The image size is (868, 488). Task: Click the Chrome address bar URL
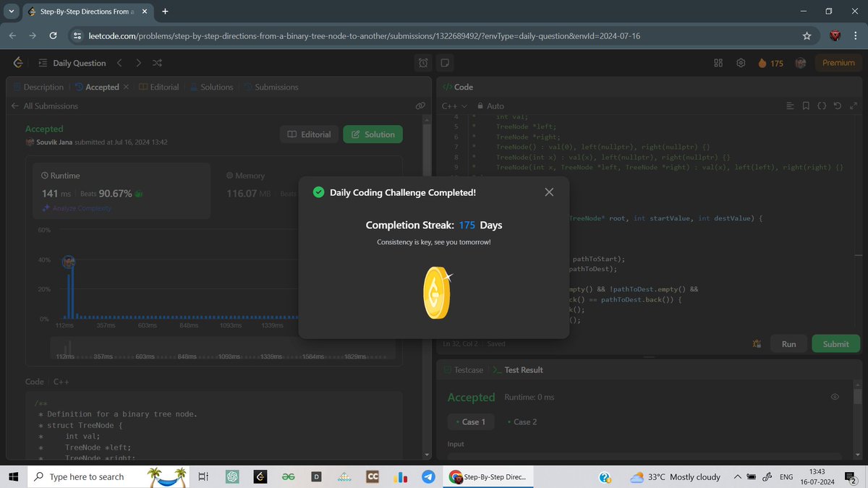[364, 35]
